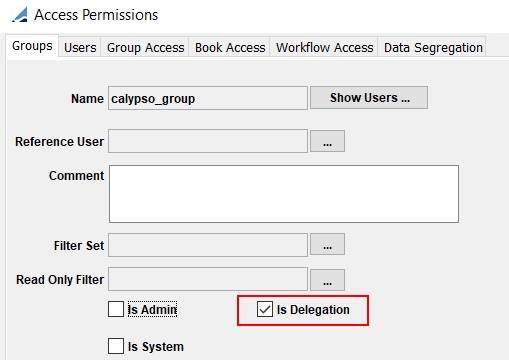The width and height of the screenshot is (509, 360).
Task: Click the Is Delegation label text
Action: click(x=313, y=310)
